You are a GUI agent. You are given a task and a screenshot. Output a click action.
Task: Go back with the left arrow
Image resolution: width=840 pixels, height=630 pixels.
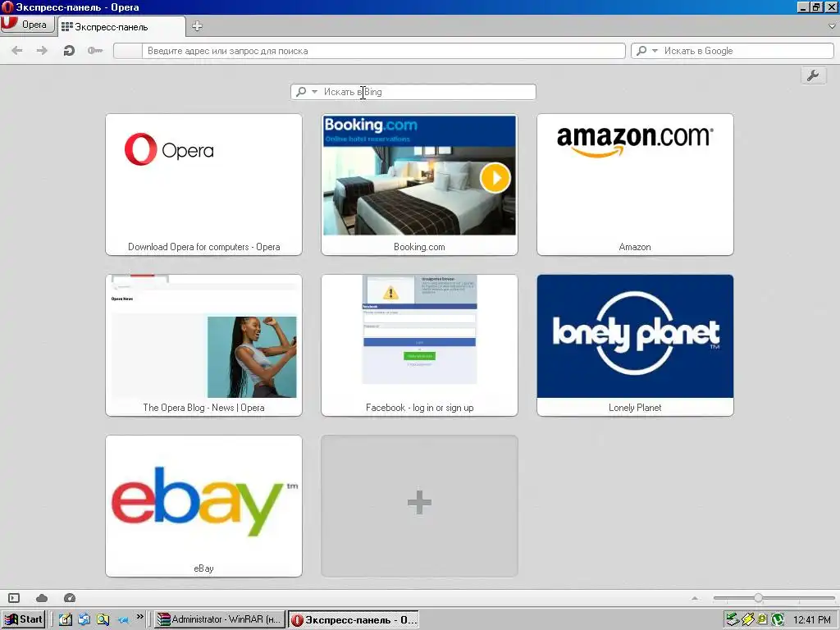point(17,50)
